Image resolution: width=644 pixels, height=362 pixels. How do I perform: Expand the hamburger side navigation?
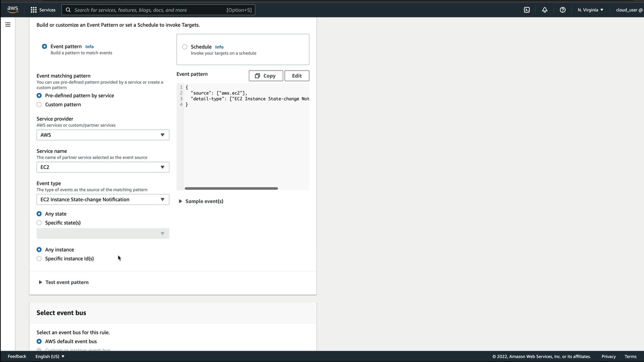pos(8,24)
